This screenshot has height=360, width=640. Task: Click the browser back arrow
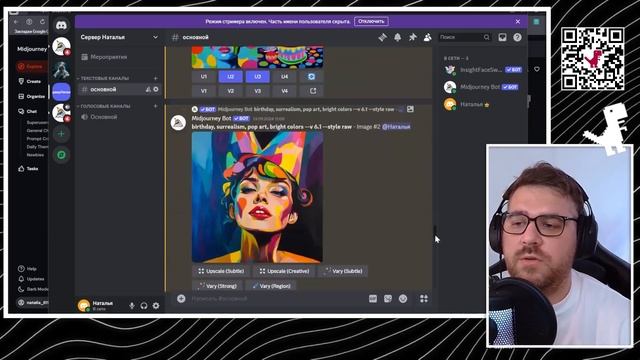click(x=16, y=22)
